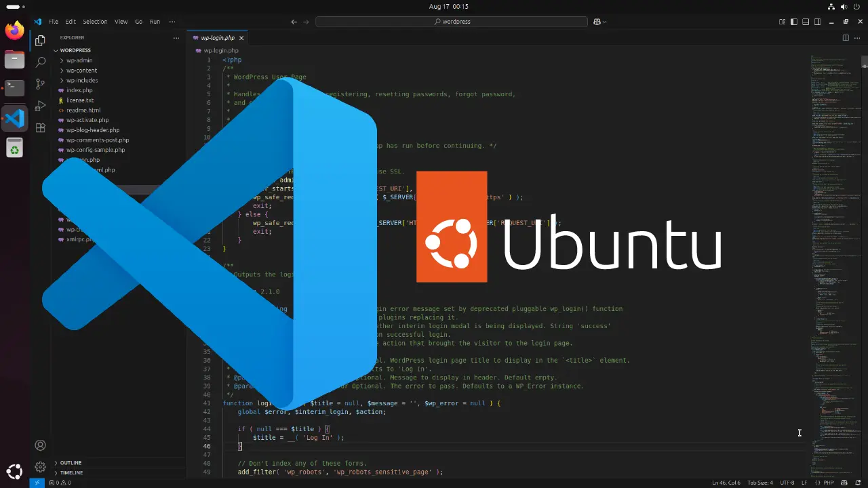Click the wordpress command center search box
This screenshot has width=868, height=488.
[452, 22]
